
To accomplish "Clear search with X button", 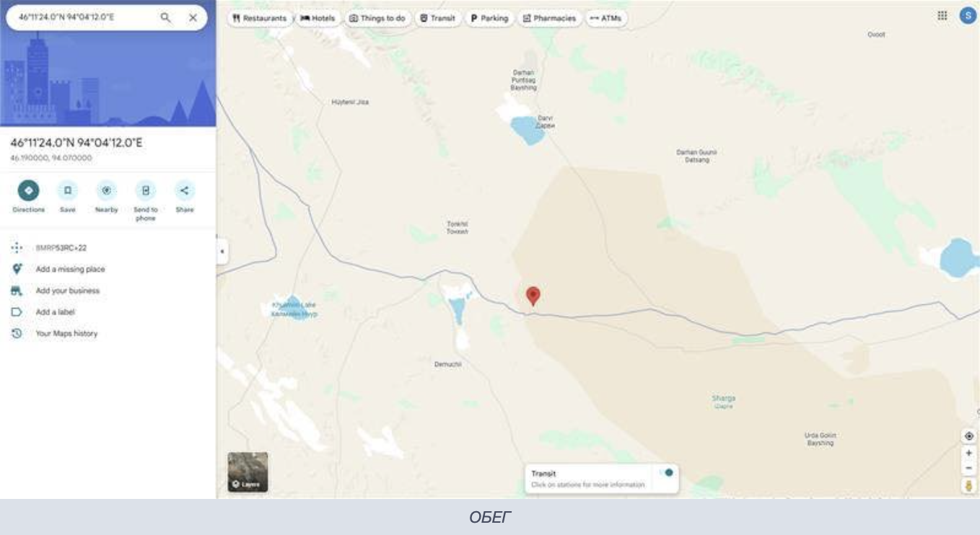I will [x=193, y=17].
